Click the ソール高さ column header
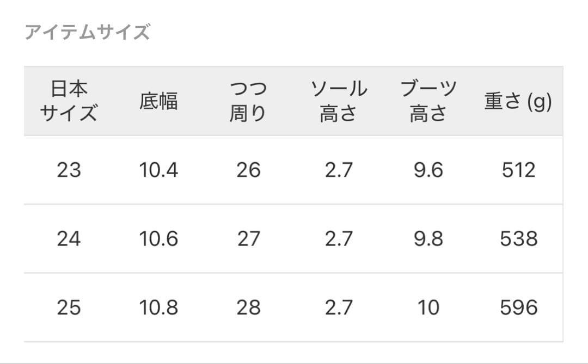This screenshot has height=364, width=588. coord(338,101)
